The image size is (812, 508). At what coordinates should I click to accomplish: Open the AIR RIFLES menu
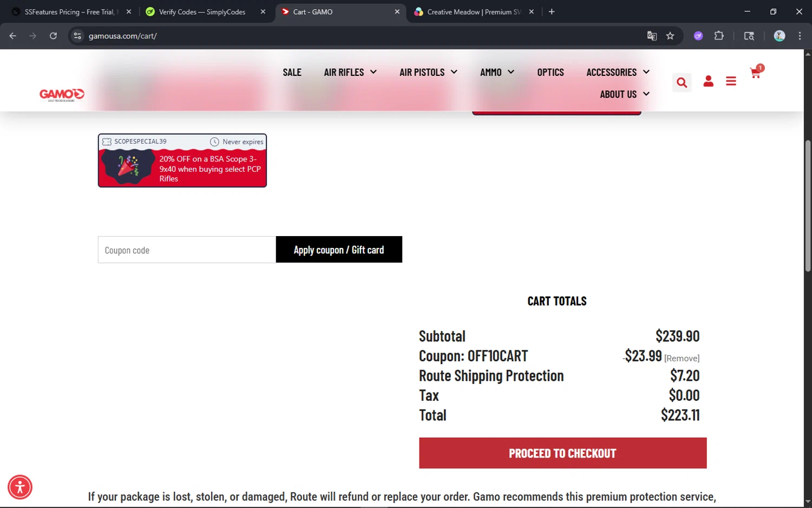(x=344, y=72)
